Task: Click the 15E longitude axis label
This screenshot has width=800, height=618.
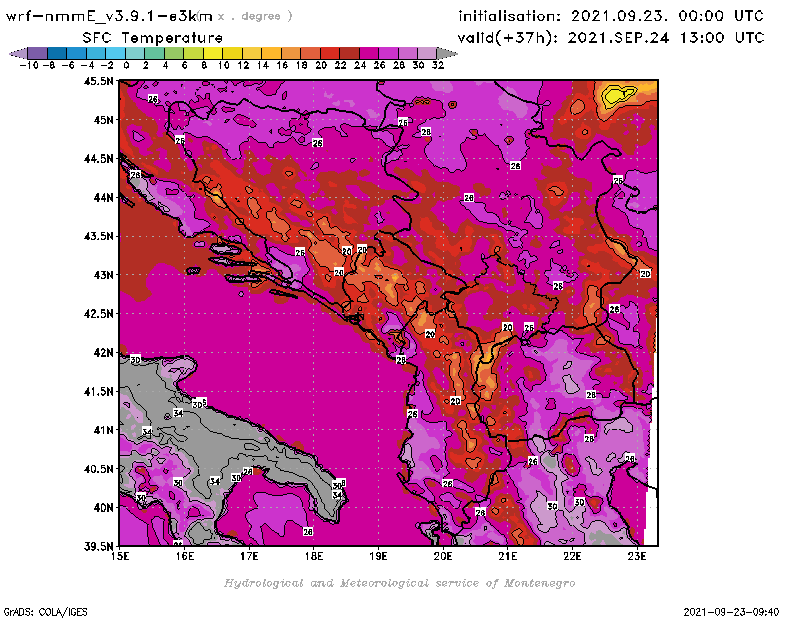Action: (x=120, y=556)
